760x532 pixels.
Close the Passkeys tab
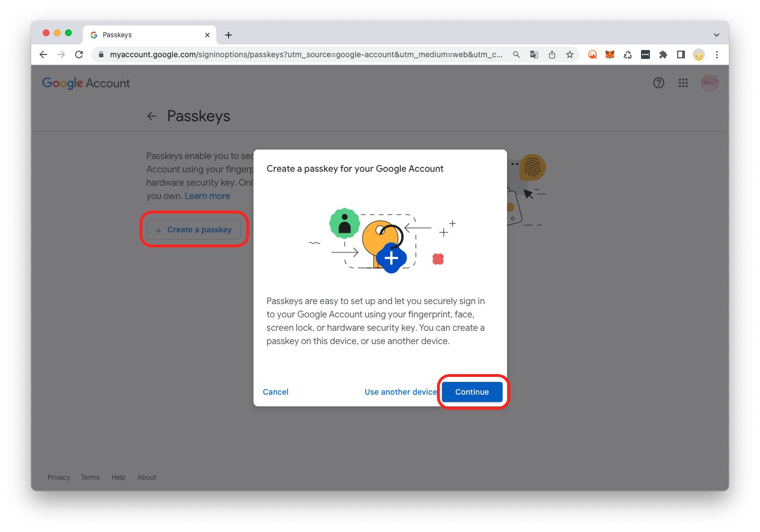pyautogui.click(x=207, y=35)
